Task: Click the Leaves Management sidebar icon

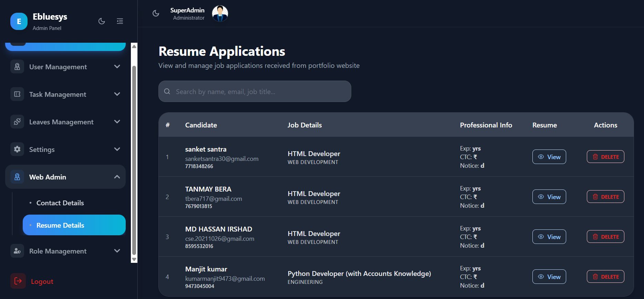Action: point(17,122)
